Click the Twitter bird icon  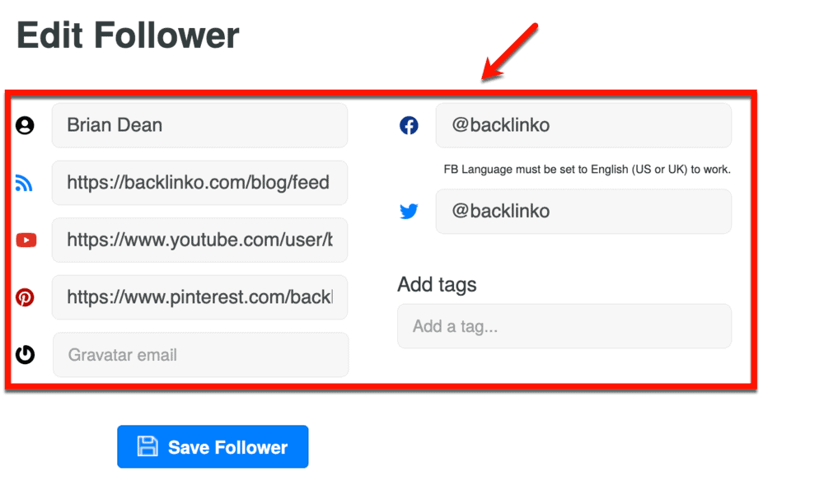pos(409,212)
